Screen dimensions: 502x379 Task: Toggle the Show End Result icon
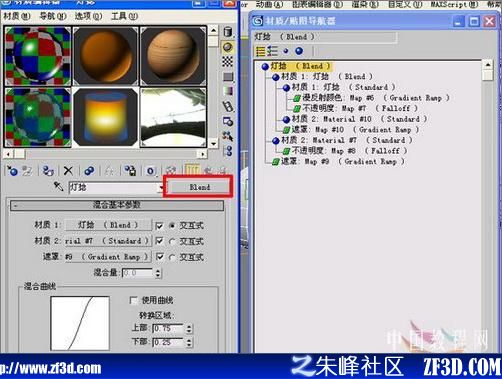pyautogui.click(x=191, y=170)
